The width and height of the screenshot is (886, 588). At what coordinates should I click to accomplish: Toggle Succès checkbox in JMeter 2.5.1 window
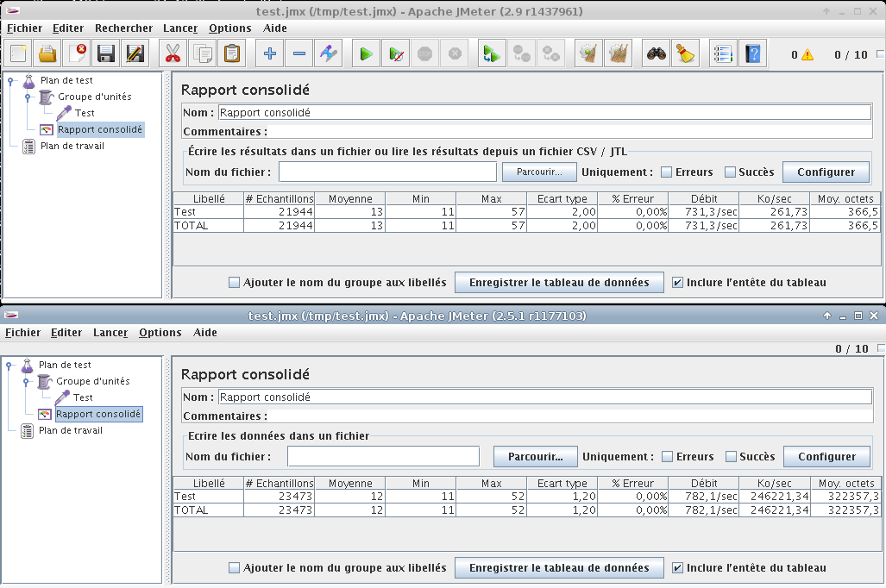point(732,457)
